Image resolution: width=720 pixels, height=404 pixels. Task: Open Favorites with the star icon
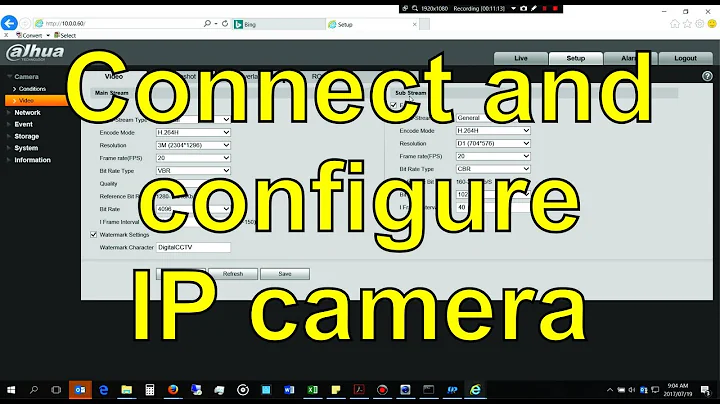click(687, 24)
